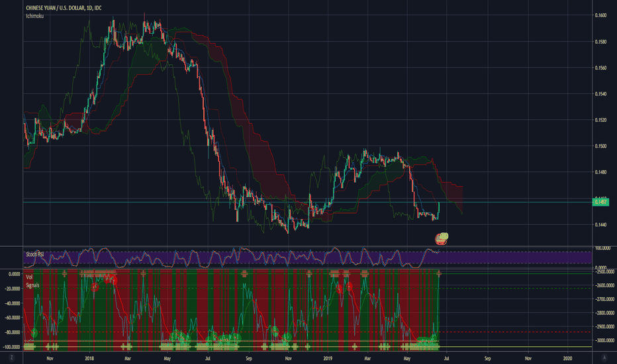Click the -2600.0000 right scale value

pos(604,285)
